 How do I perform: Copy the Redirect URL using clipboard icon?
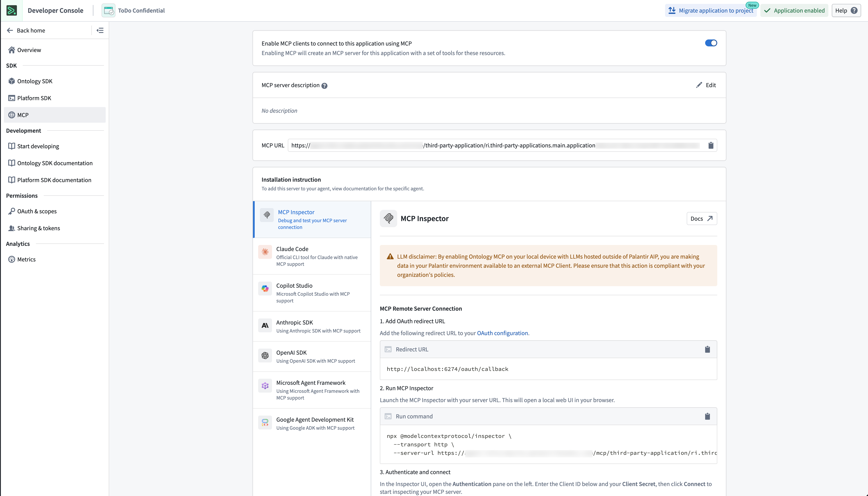[x=707, y=349]
